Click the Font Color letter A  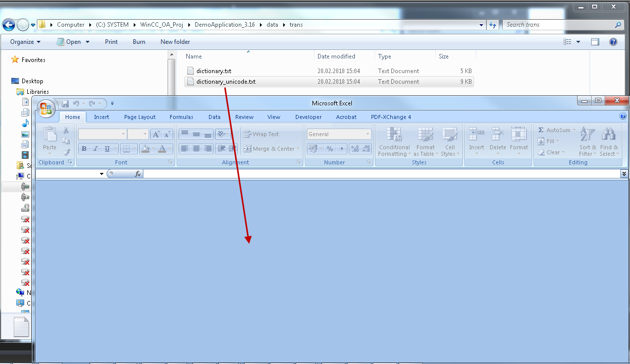162,149
